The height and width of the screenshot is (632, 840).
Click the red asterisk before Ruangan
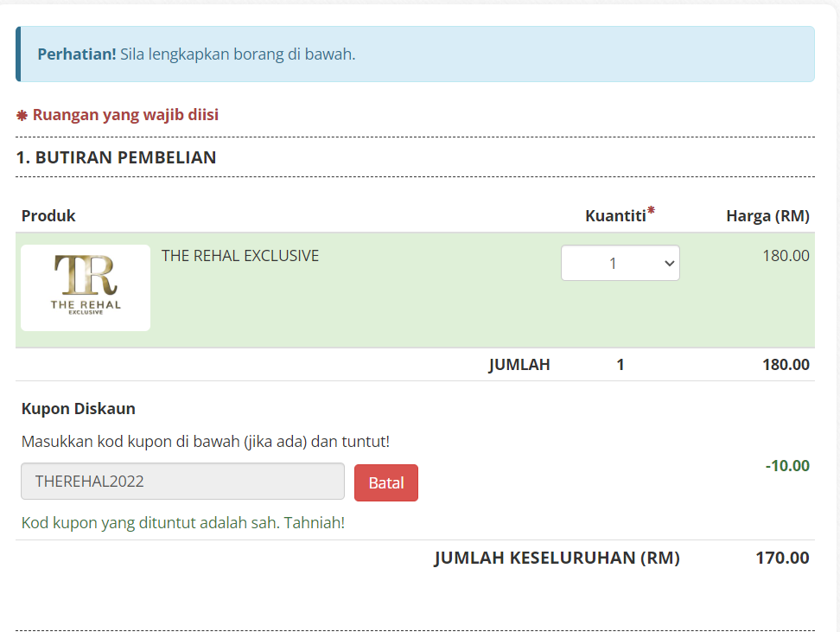[22, 115]
